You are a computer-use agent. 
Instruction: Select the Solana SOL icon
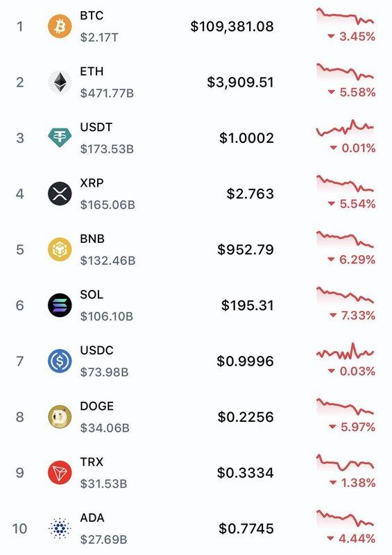point(60,305)
